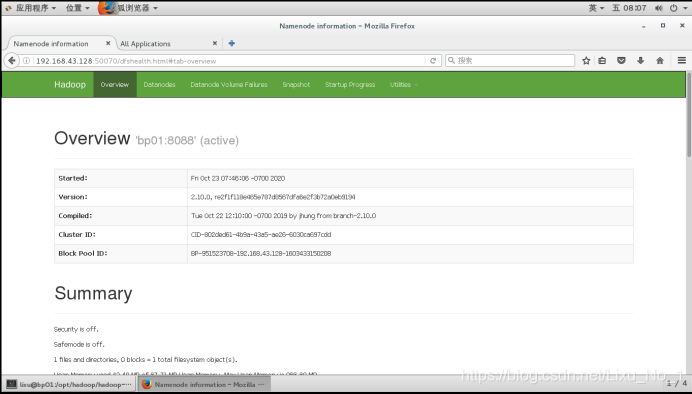This screenshot has height=394, width=692.
Task: Click the volume icon in top panel
Action: [659, 8]
